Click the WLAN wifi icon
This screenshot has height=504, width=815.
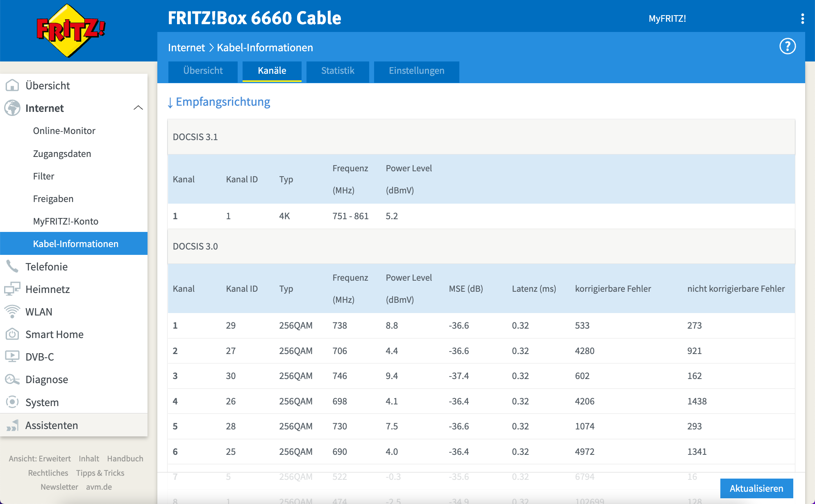(x=12, y=312)
